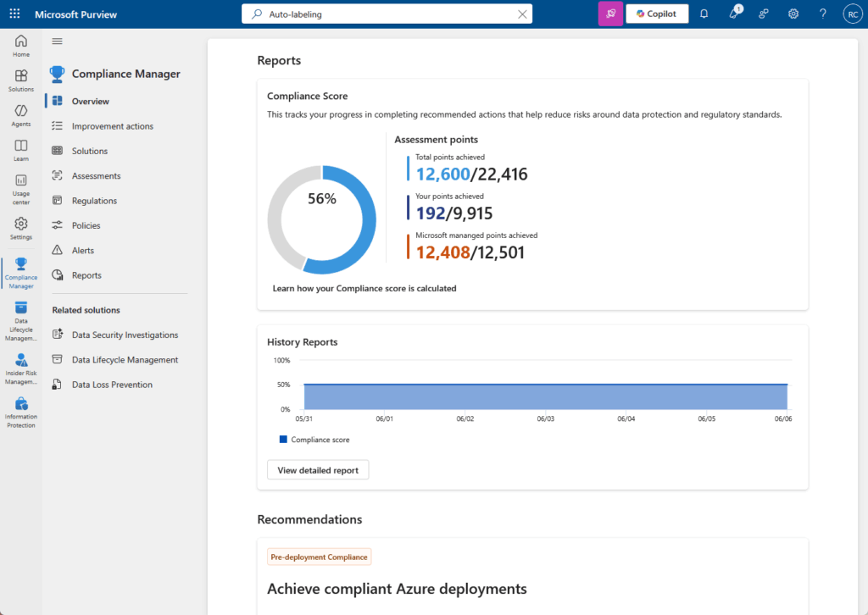Click the Pre-deployment Compliance tag
This screenshot has width=868, height=615.
tap(319, 557)
